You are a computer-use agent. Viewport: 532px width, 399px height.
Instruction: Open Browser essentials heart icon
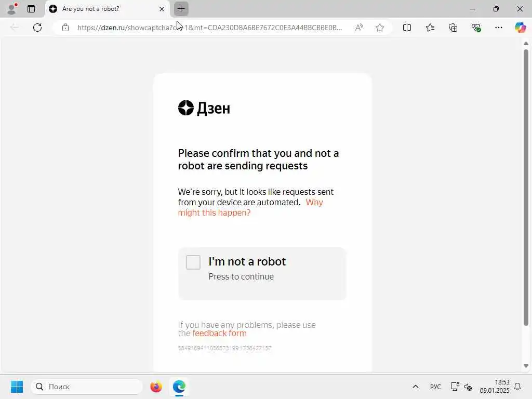[x=476, y=28]
